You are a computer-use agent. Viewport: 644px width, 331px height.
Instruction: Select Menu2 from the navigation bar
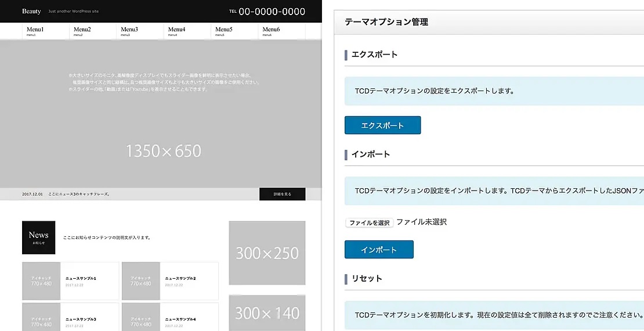[x=82, y=31]
